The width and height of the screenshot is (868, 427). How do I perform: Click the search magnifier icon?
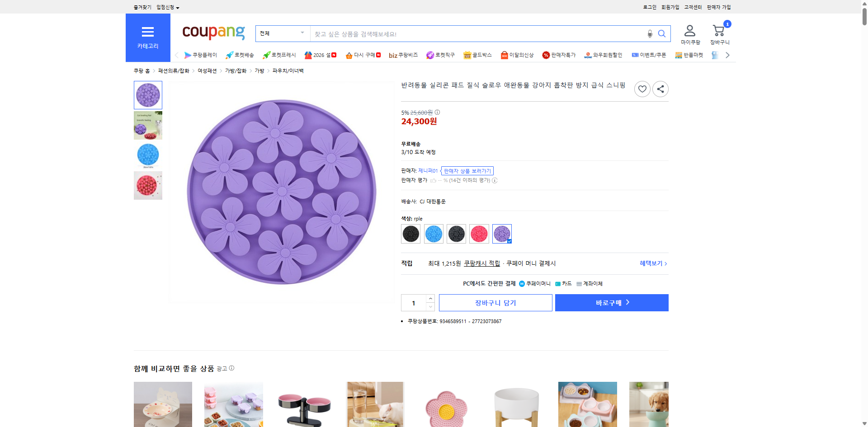(x=662, y=33)
